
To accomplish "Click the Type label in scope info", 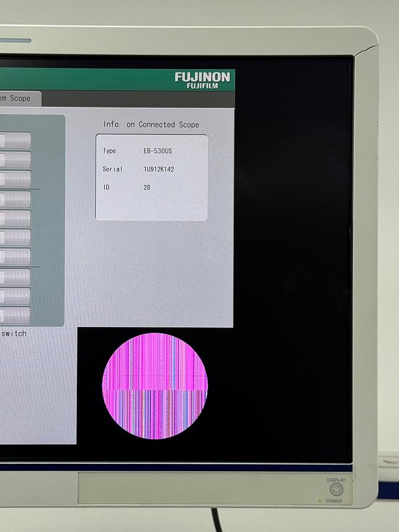I will (109, 151).
